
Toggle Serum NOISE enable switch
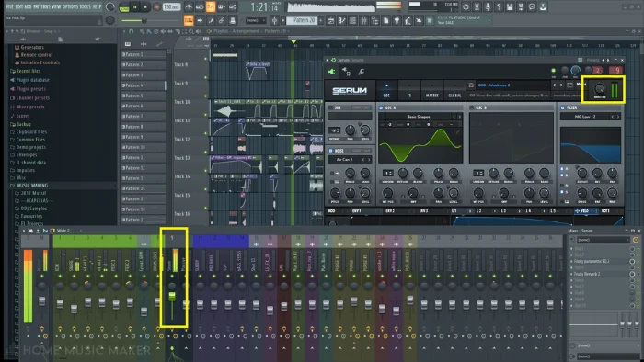(330, 151)
